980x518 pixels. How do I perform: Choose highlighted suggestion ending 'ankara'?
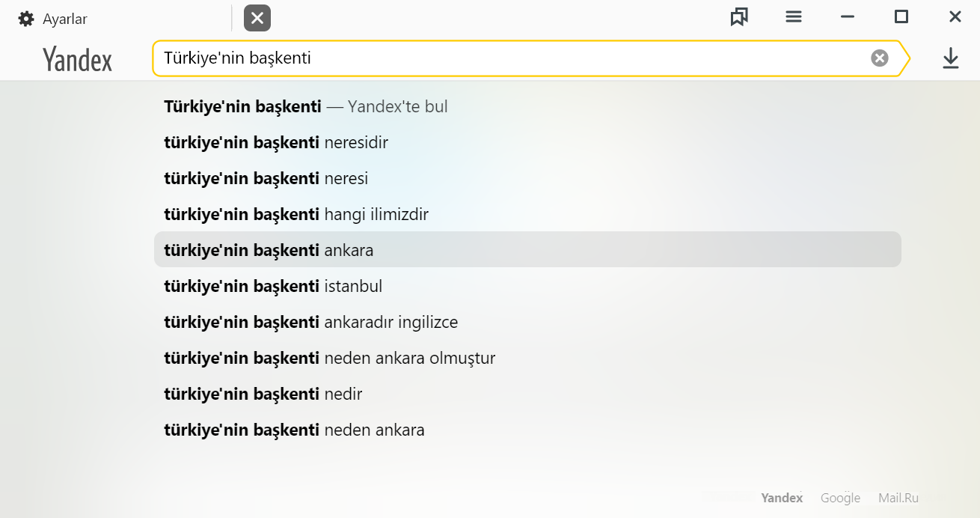point(527,249)
